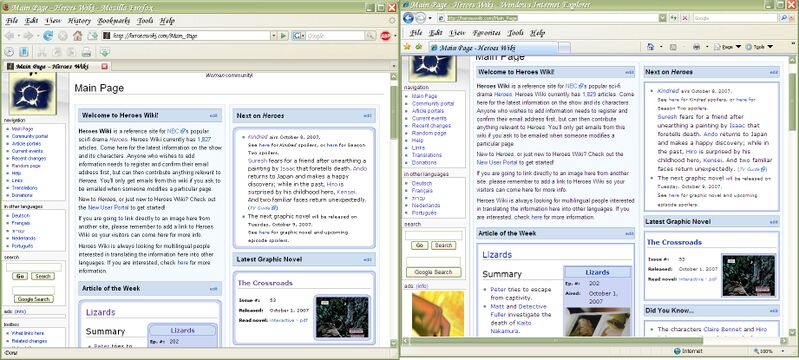This screenshot has height=360, width=799.
Task: Refresh the page in Internet Explorer
Action: click(x=674, y=18)
